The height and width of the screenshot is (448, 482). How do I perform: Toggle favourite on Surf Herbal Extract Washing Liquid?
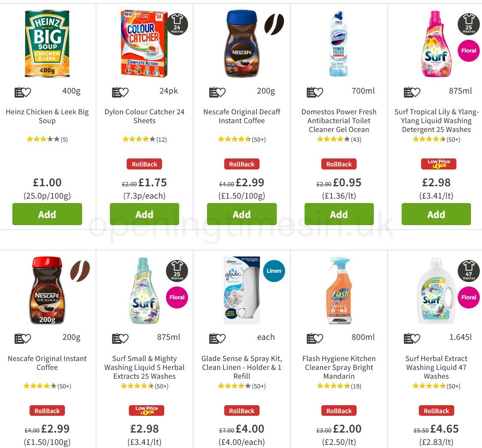point(417,338)
